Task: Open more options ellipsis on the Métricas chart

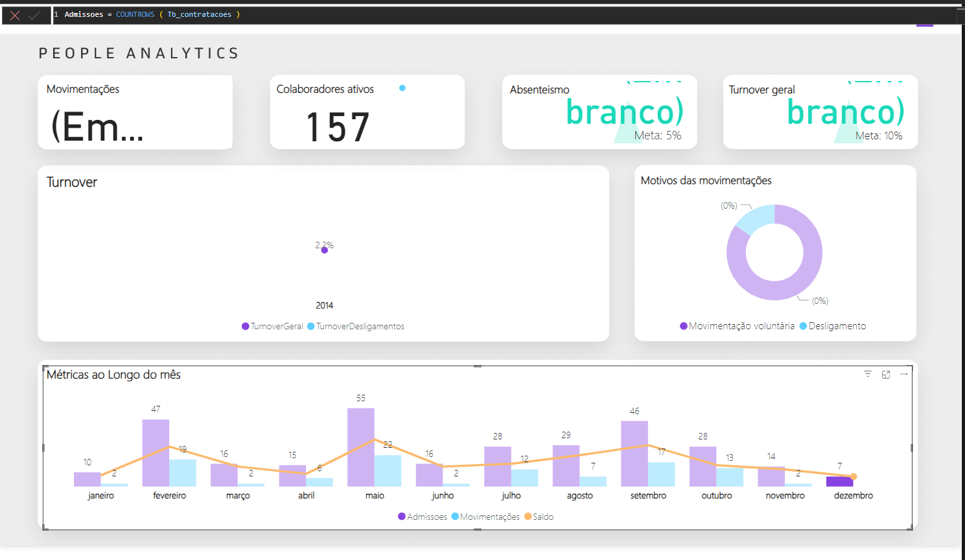Action: (x=904, y=374)
